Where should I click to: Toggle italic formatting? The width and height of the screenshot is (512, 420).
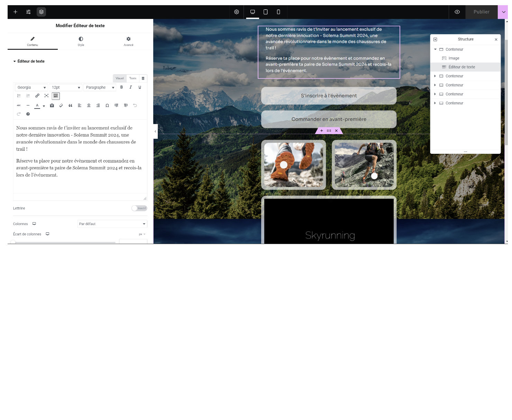(130, 87)
